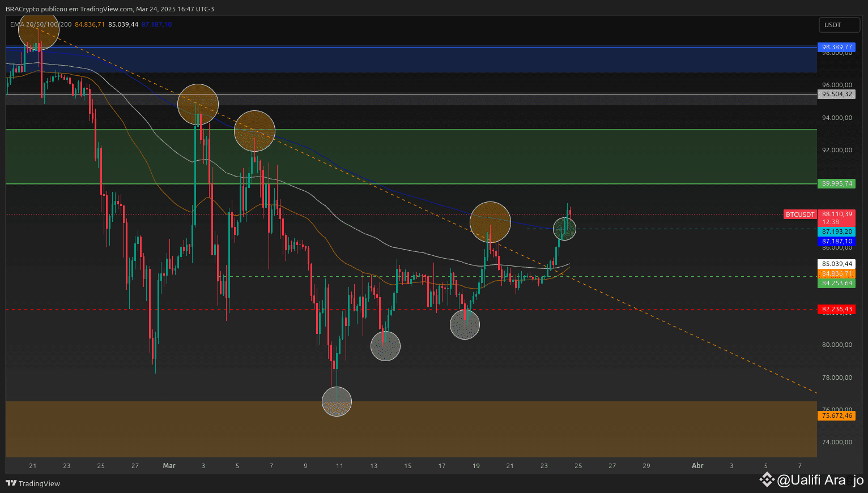Viewport: 868px width, 493px height.
Task: Click the TradingView logo icon at bottom left
Action: [x=12, y=484]
